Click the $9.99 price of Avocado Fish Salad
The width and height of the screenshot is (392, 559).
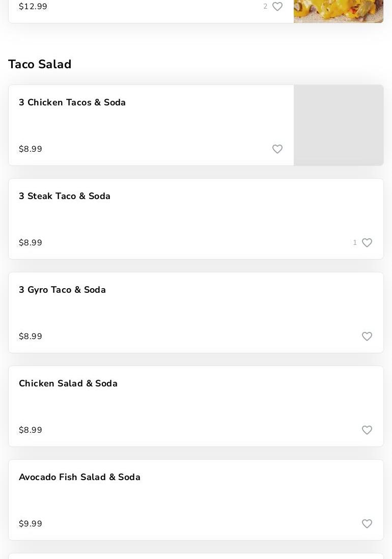click(31, 524)
